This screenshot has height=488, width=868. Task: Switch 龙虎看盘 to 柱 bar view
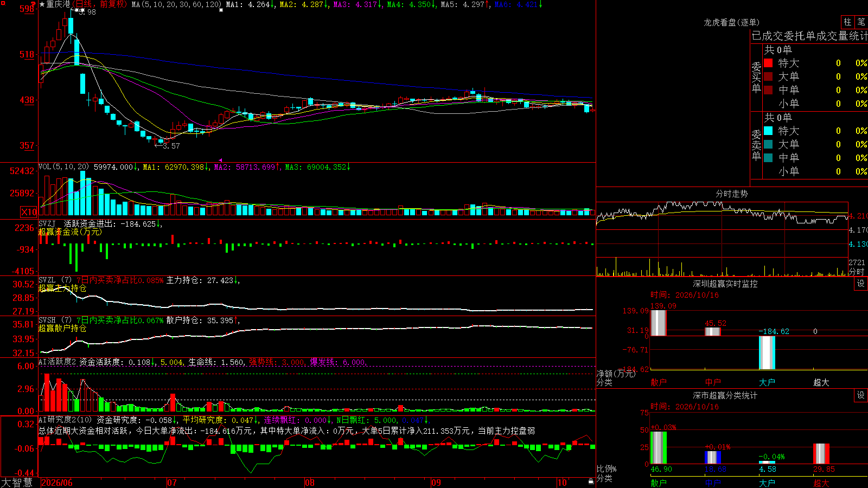847,22
